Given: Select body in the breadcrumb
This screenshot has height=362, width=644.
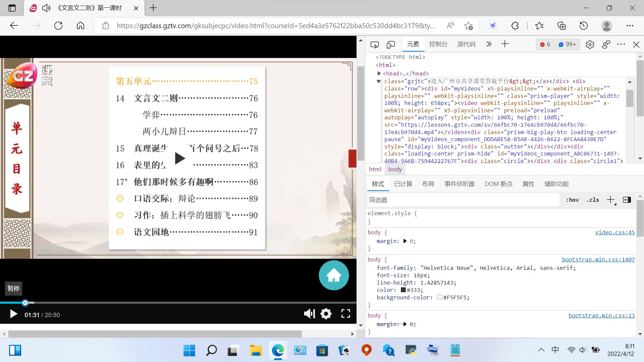Looking at the screenshot, I should click(395, 169).
